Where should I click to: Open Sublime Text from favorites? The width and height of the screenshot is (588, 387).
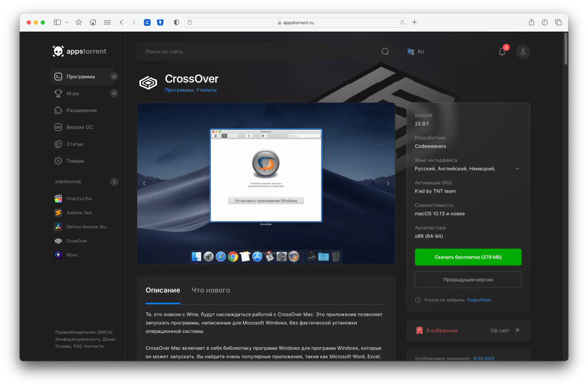pyautogui.click(x=73, y=212)
